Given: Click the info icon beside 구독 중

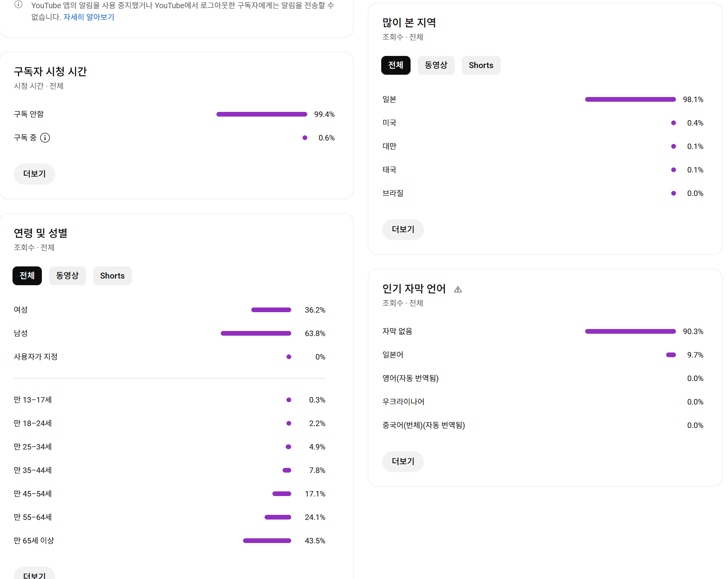Looking at the screenshot, I should click(x=45, y=138).
